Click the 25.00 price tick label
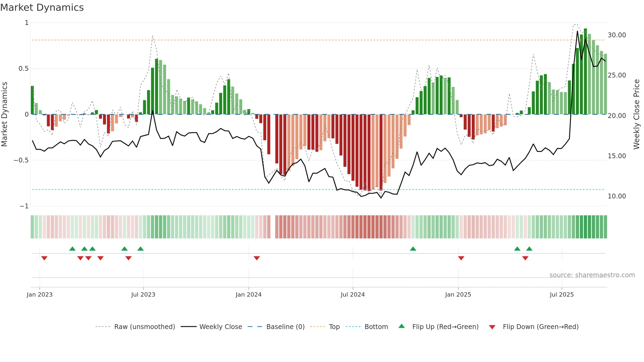644x362 pixels. point(617,75)
